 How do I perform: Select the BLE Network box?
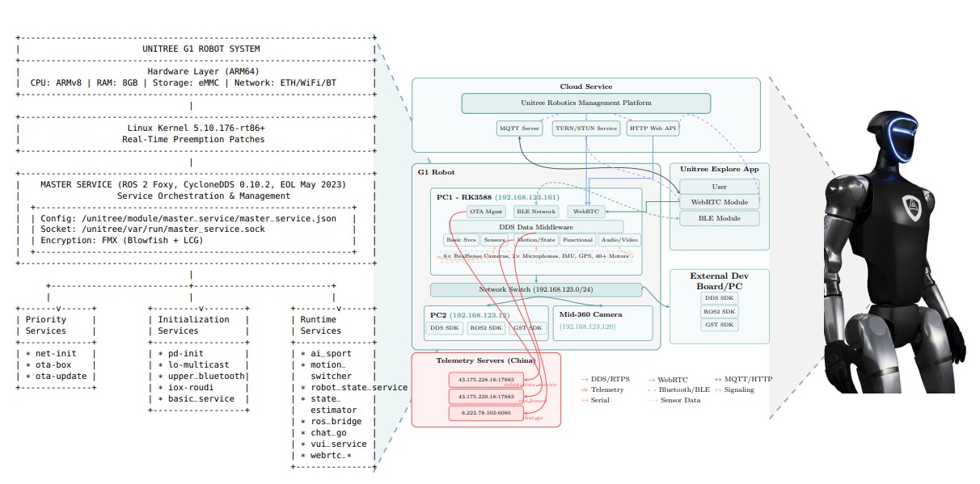[536, 212]
